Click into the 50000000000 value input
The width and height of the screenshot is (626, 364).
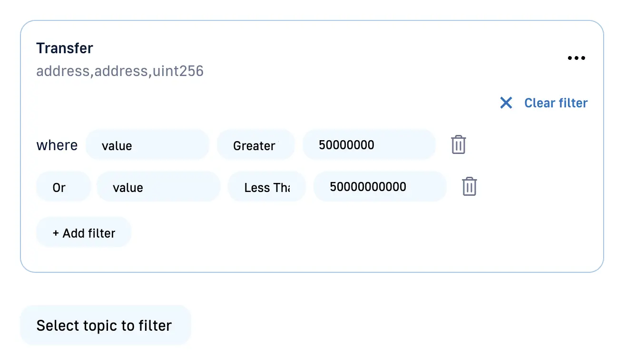coord(379,187)
